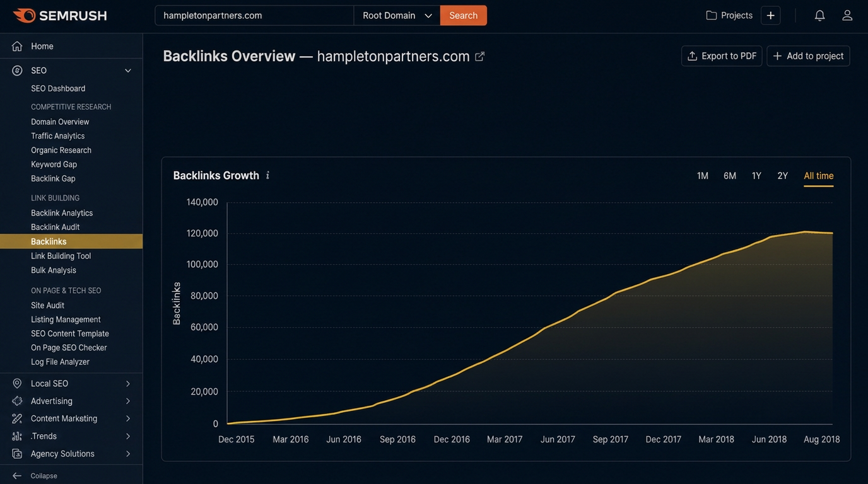
Task: Open hampletonpartners.com external link icon
Action: pos(479,56)
